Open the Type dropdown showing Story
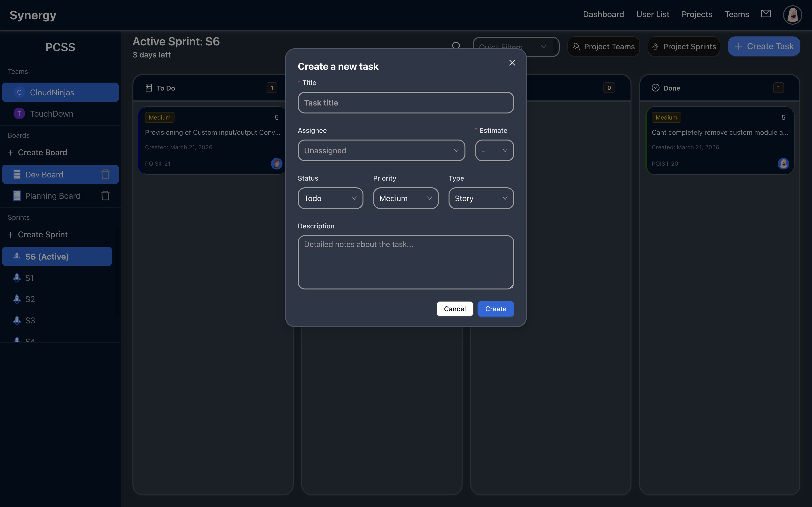Screen dimensions: 812x507 (x=481, y=198)
